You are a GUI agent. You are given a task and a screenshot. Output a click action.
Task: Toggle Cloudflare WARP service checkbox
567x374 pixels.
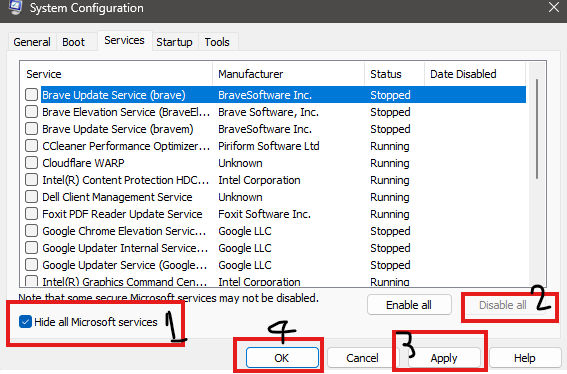[31, 163]
